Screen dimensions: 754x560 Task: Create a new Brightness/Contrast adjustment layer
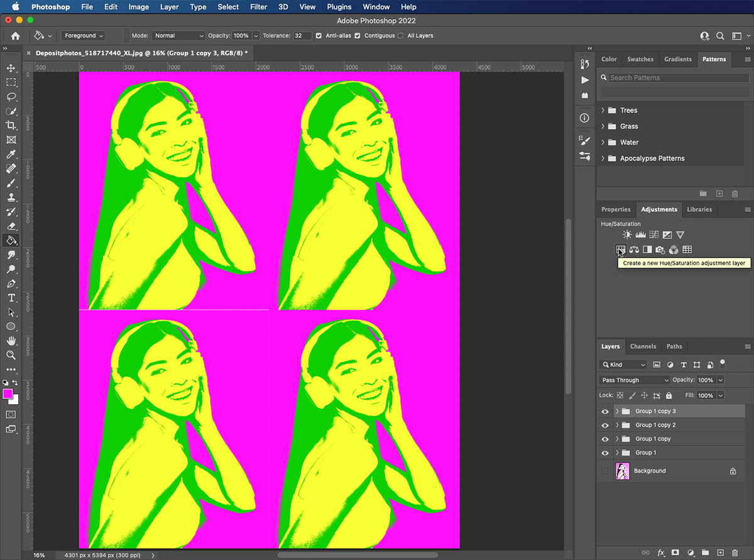click(x=626, y=234)
